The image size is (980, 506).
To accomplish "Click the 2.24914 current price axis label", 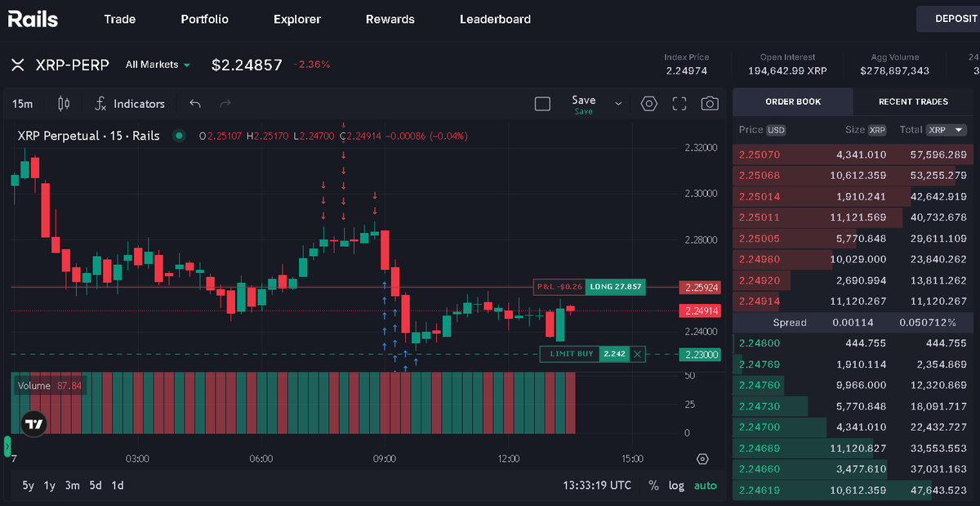I will [x=700, y=311].
